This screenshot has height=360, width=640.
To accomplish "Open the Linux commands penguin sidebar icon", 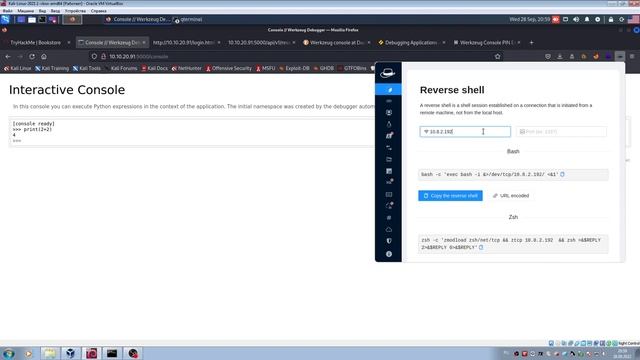I will pos(389,124).
